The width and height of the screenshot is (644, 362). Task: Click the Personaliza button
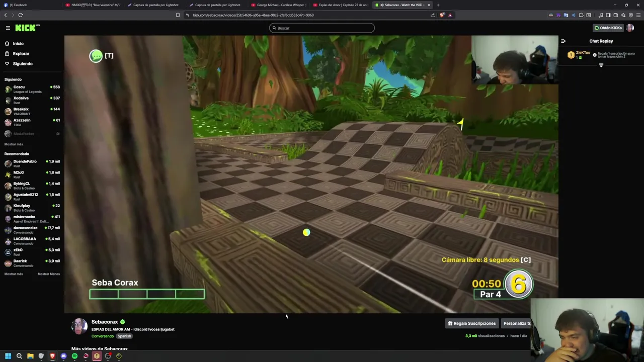[516, 324]
